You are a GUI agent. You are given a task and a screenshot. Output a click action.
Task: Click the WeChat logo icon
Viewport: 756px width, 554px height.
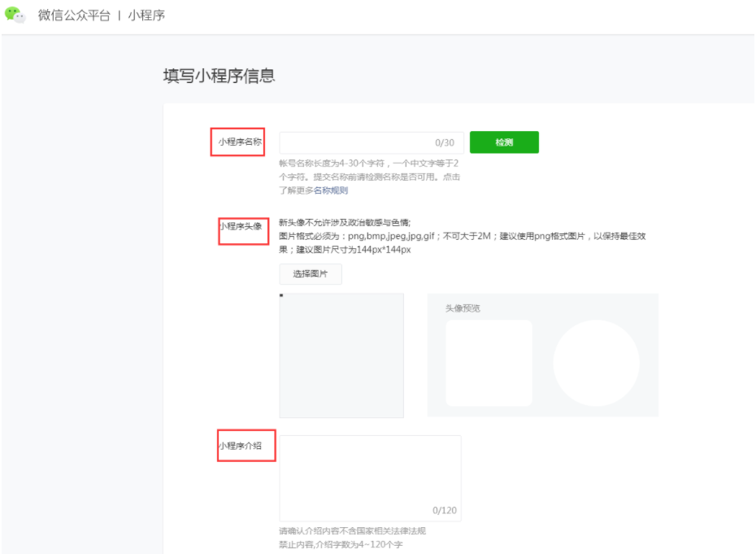[15, 15]
